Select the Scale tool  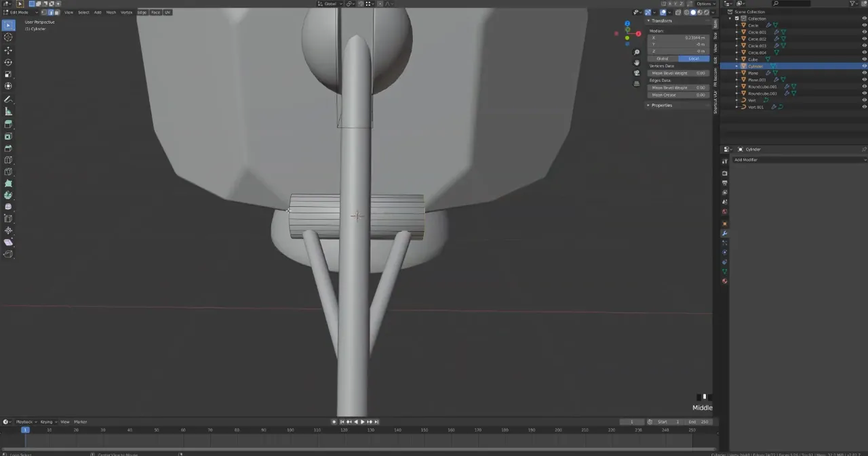point(8,75)
